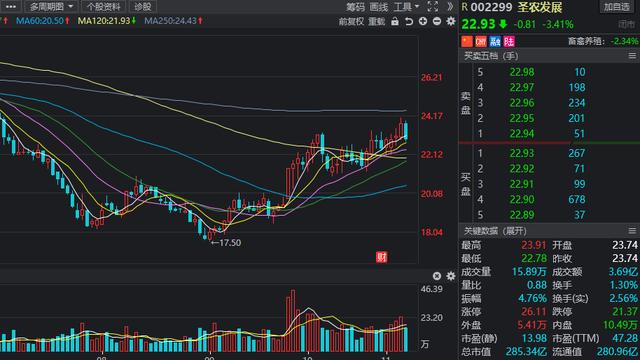The image size is (640, 360).
Task: Select sell level 3 price 22.96
Action: (522, 103)
